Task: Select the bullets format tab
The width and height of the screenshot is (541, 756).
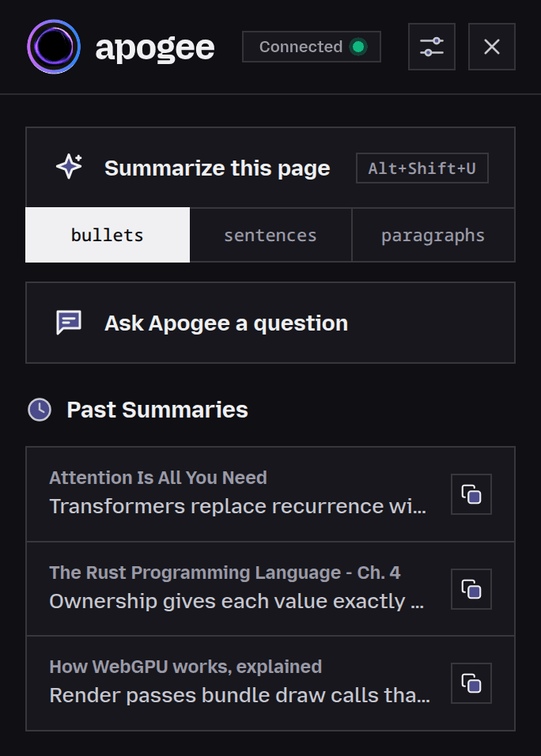Action: tap(108, 235)
